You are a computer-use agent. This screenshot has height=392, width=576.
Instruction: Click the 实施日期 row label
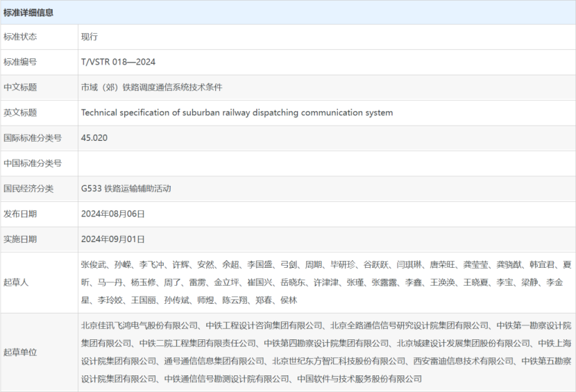[x=20, y=239]
